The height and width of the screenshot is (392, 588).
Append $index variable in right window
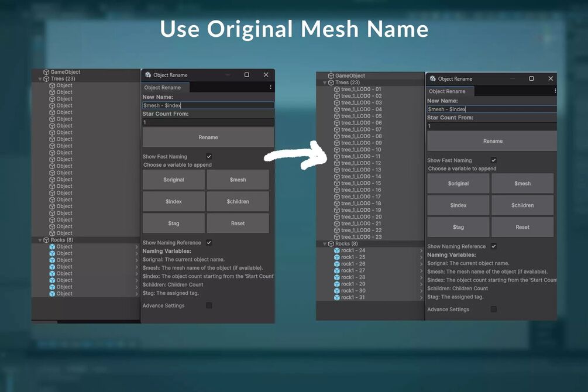[x=458, y=205]
